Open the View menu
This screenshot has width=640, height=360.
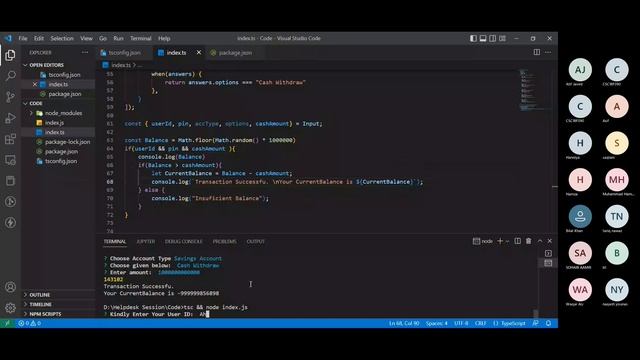pos(86,38)
